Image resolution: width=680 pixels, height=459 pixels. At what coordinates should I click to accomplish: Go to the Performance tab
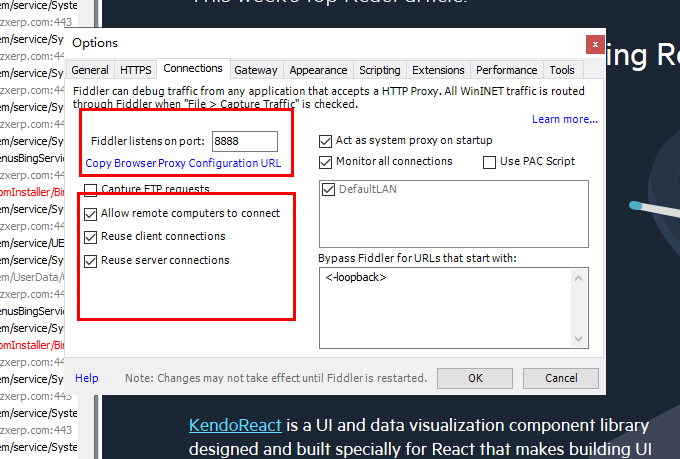point(506,70)
